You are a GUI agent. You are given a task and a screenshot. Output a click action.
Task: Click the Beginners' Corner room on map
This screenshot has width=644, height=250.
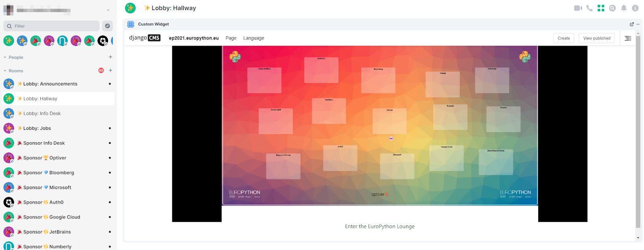point(283,166)
